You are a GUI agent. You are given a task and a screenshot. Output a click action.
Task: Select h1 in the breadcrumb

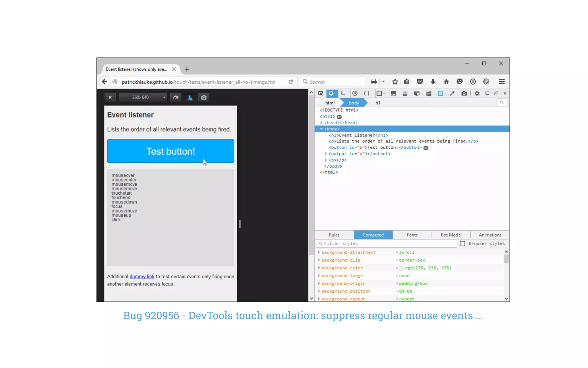[x=378, y=103]
